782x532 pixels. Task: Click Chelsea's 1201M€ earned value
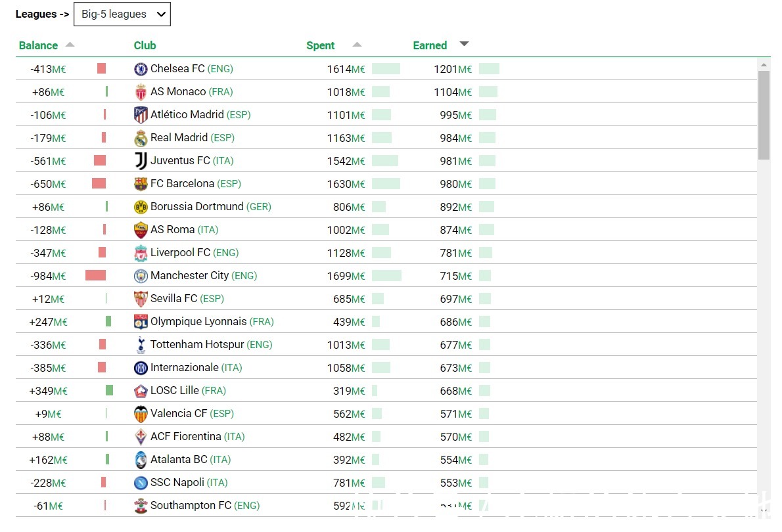pyautogui.click(x=452, y=70)
